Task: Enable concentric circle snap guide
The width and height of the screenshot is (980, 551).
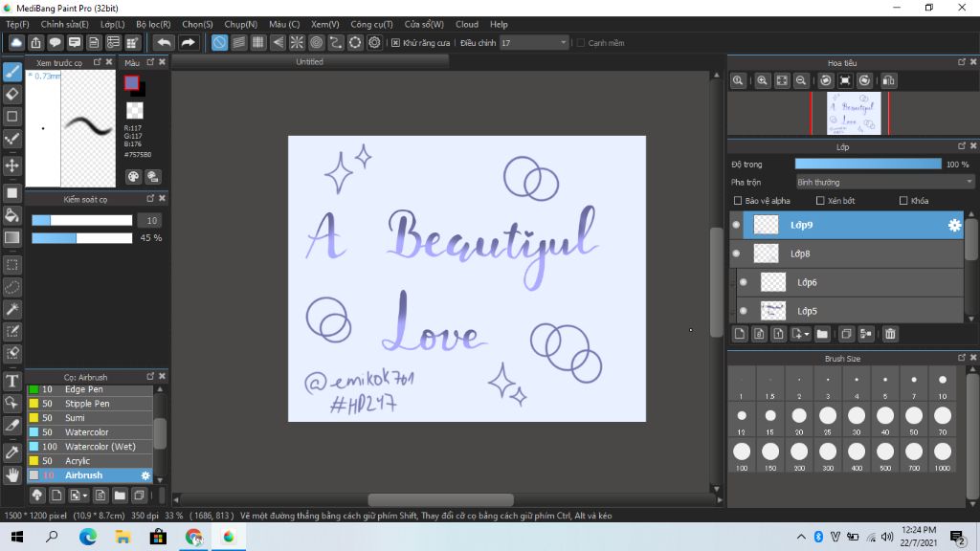Action: (316, 42)
